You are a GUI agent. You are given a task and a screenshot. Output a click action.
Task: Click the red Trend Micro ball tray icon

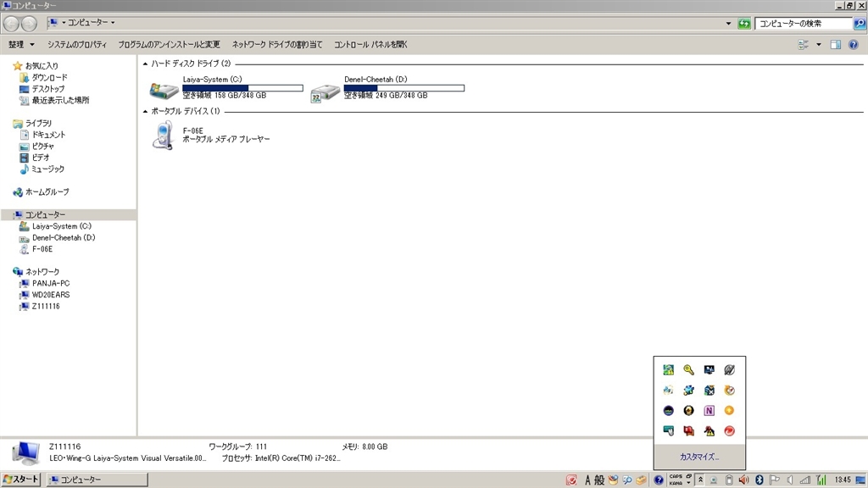tap(730, 431)
